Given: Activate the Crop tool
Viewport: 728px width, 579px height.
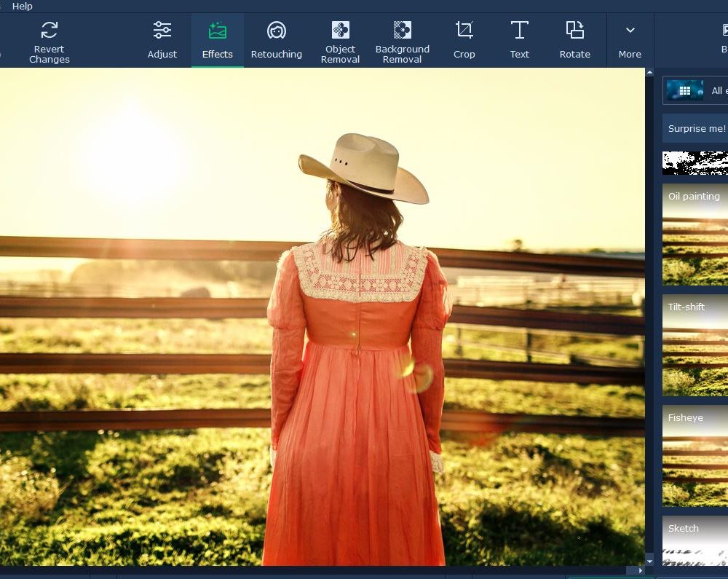Looking at the screenshot, I should coord(464,31).
